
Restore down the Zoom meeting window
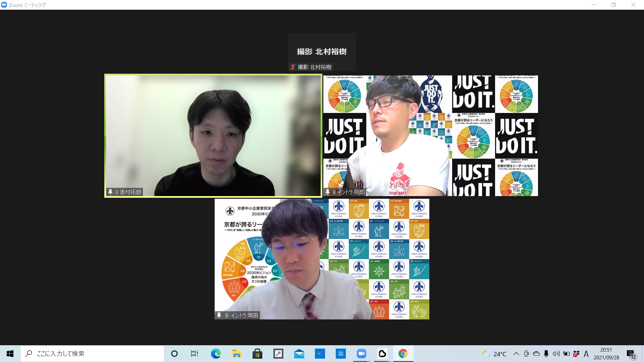(x=613, y=5)
